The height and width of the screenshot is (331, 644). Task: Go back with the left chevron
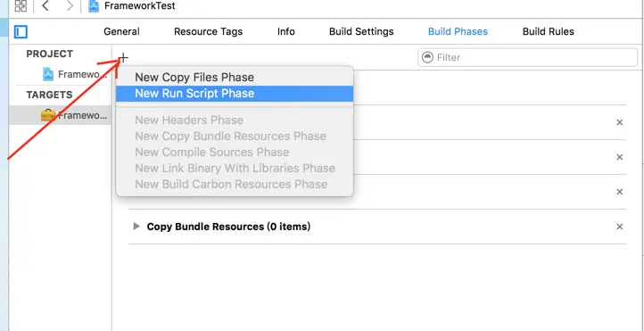[x=45, y=5]
